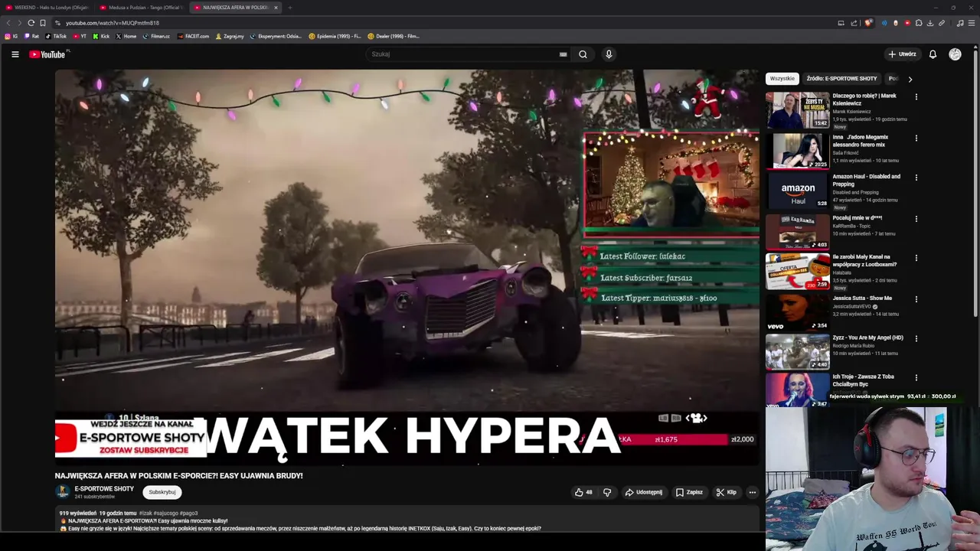The width and height of the screenshot is (980, 551).
Task: Open the music note playlist icon in the toolbar
Action: click(960, 23)
